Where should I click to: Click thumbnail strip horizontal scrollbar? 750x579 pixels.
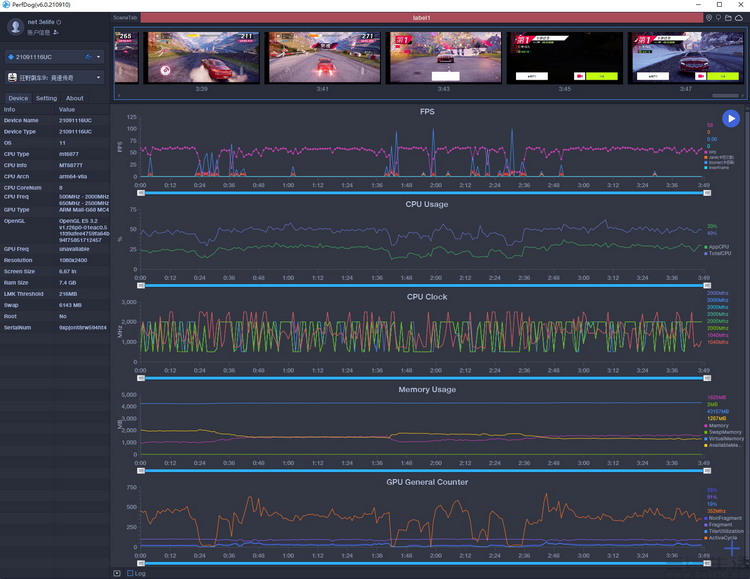pos(725,96)
